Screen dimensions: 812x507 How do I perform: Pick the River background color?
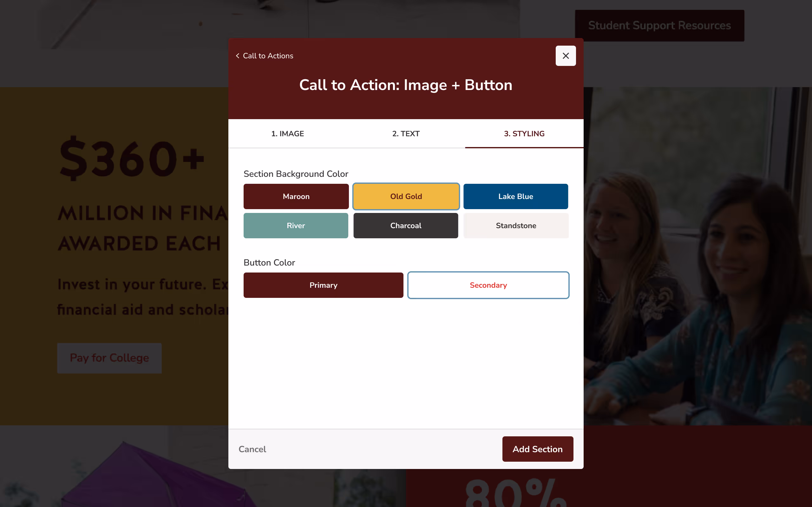point(296,225)
